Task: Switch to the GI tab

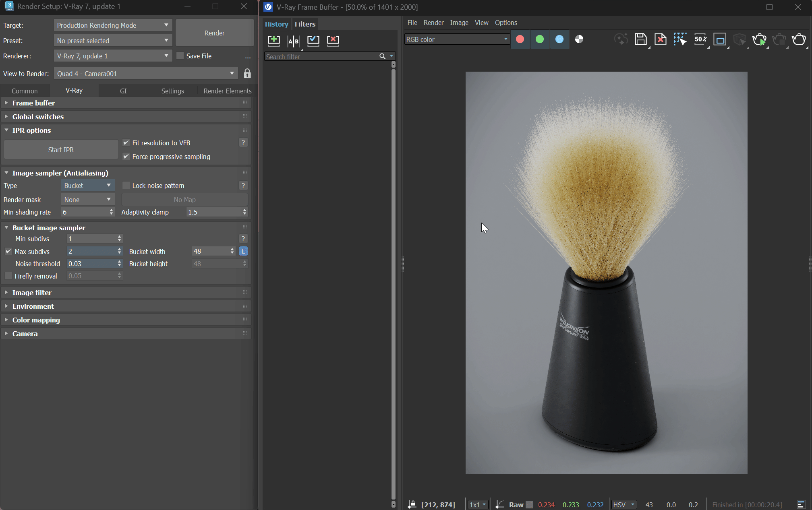Action: pyautogui.click(x=123, y=91)
